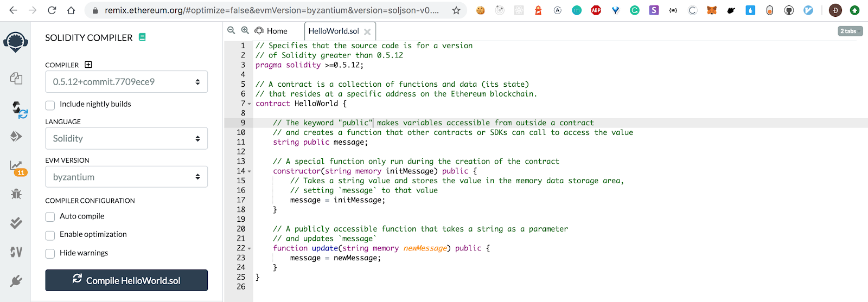
Task: Open the Solidity language dropdown
Action: point(126,138)
